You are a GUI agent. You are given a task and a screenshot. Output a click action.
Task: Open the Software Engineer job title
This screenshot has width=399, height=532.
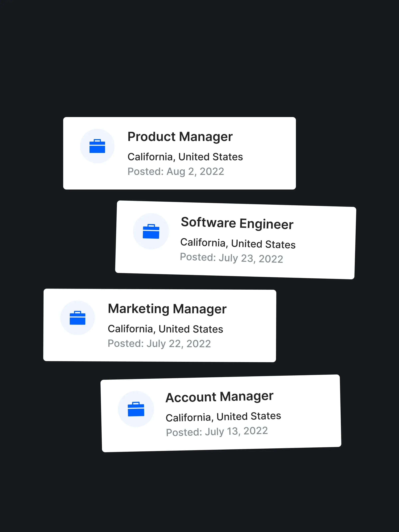click(237, 223)
